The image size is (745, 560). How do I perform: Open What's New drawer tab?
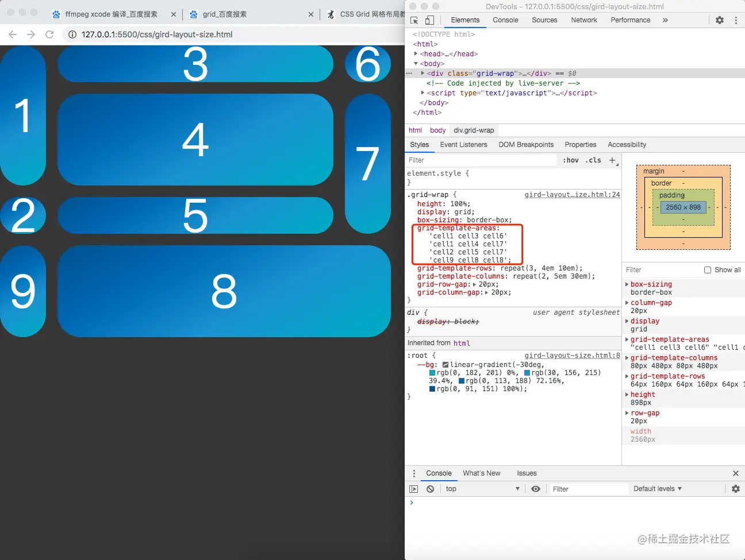482,473
